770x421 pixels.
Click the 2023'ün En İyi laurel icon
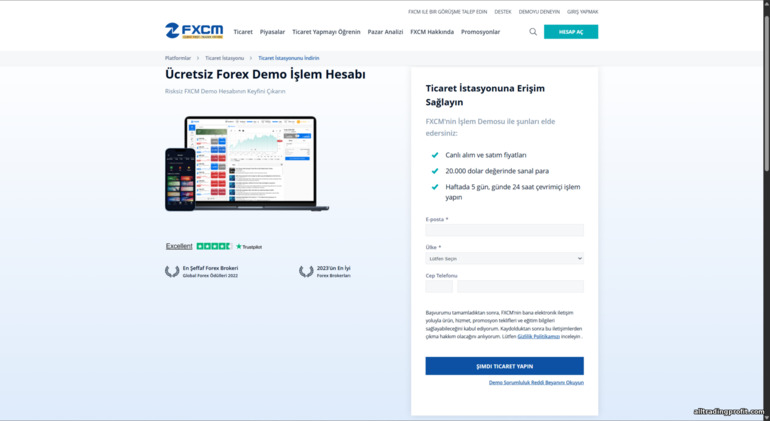click(x=306, y=272)
